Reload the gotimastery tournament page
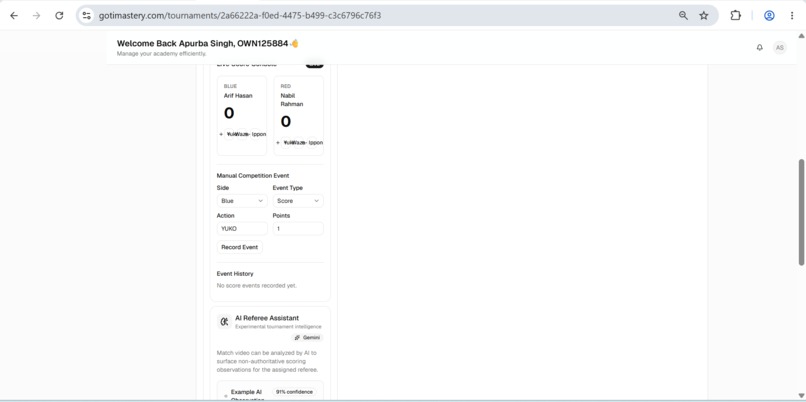Screen dimensions: 806x402 [59, 15]
